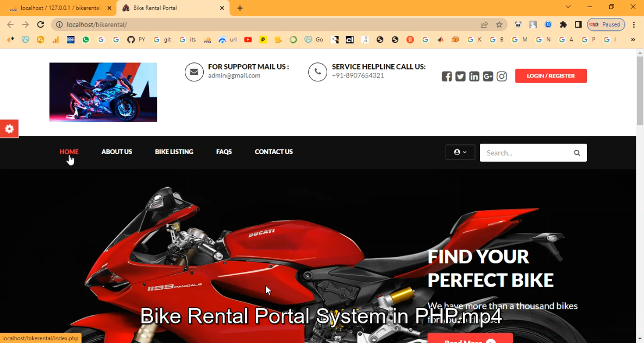The width and height of the screenshot is (644, 343).
Task: Open Twitter social icon in header
Action: point(460,77)
